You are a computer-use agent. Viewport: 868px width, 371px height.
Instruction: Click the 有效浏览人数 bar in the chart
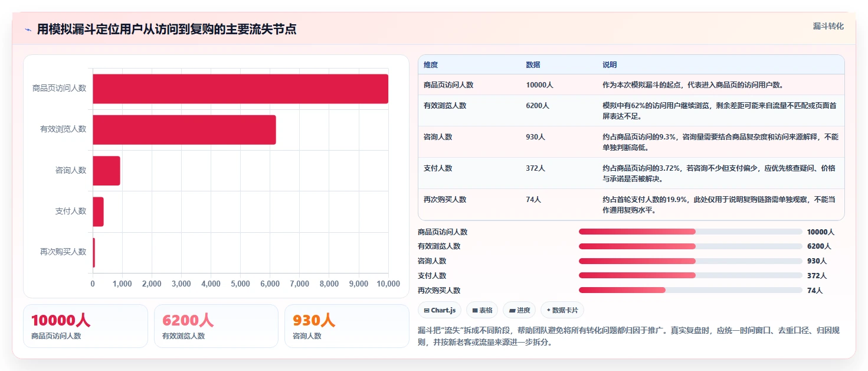tap(184, 129)
